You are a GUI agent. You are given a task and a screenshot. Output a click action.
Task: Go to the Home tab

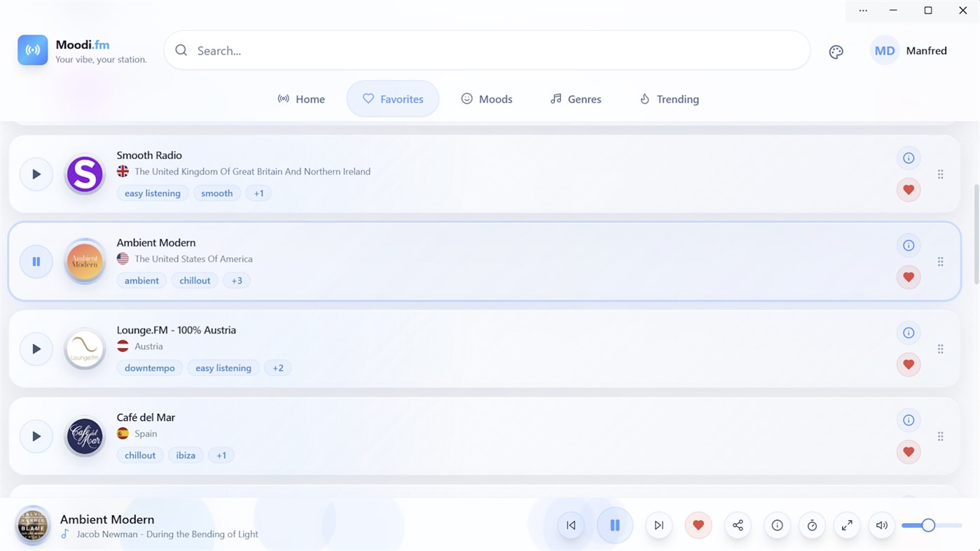(x=301, y=99)
